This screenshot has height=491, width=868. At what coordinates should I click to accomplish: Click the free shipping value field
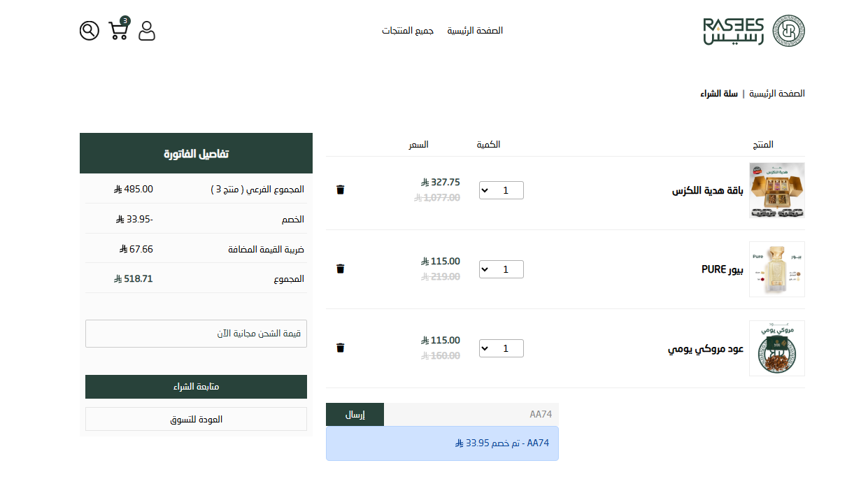point(196,334)
